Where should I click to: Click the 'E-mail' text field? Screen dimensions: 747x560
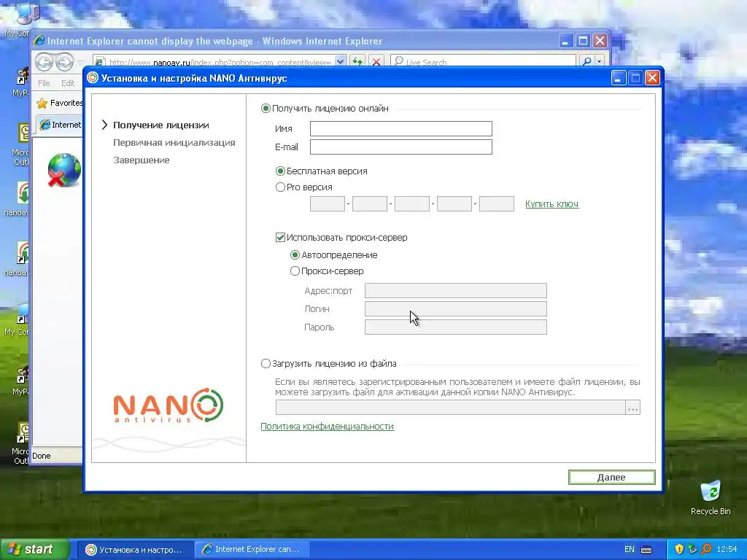tap(400, 147)
